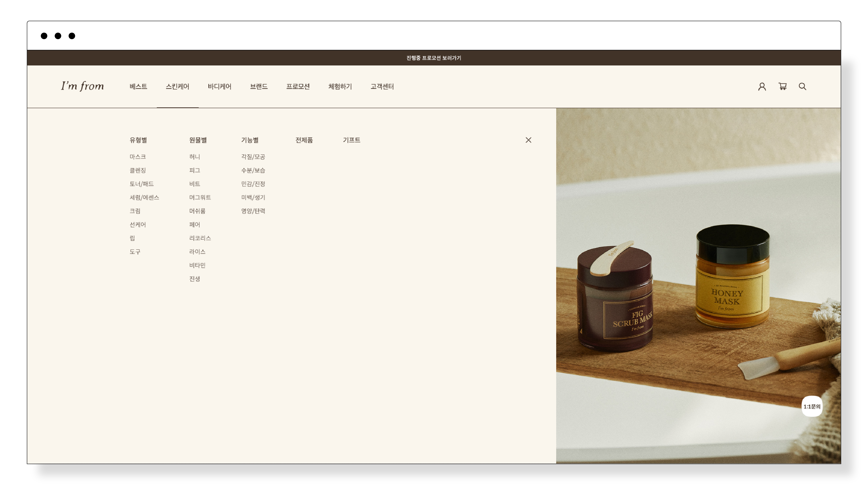Click the I'm from logo
Viewport: 868px width, 490px height.
[82, 86]
